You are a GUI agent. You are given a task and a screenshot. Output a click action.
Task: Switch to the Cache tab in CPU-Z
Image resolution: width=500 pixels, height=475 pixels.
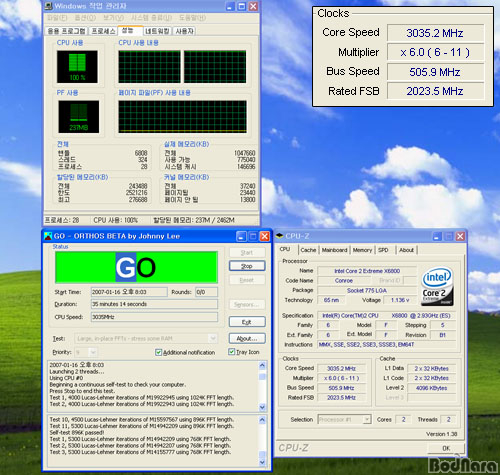(x=308, y=250)
